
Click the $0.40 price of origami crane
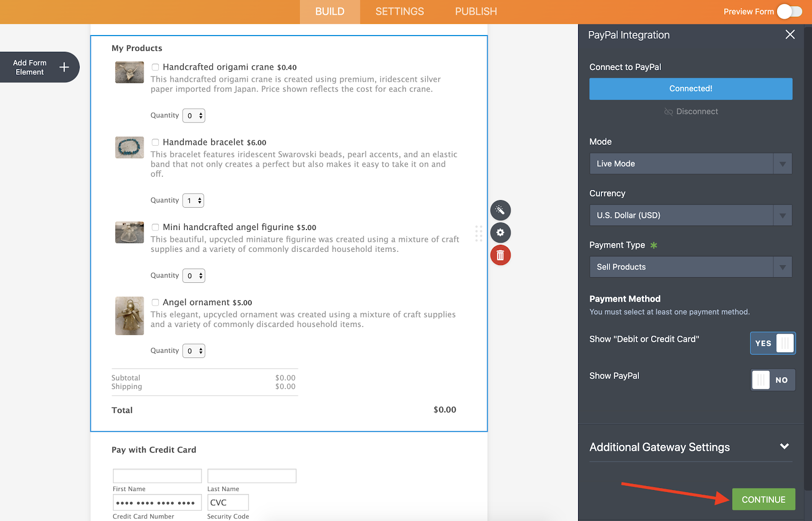point(287,68)
